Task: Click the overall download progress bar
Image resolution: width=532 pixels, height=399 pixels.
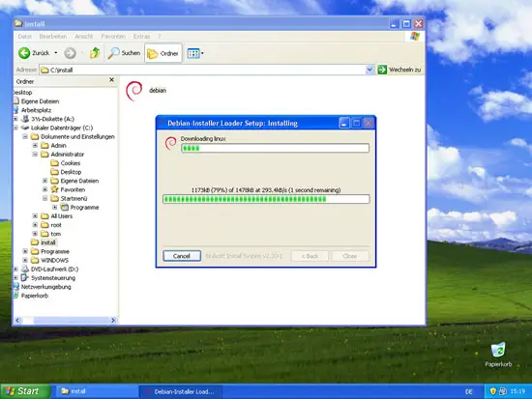Action: (266, 199)
